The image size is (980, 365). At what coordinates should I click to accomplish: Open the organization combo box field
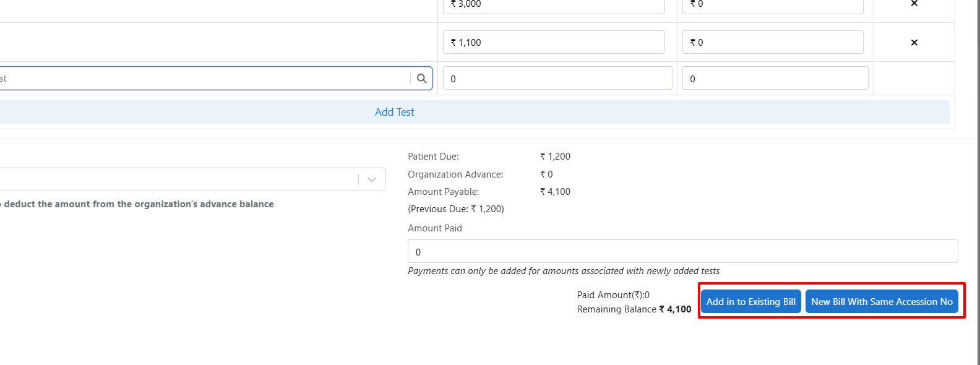(179, 179)
